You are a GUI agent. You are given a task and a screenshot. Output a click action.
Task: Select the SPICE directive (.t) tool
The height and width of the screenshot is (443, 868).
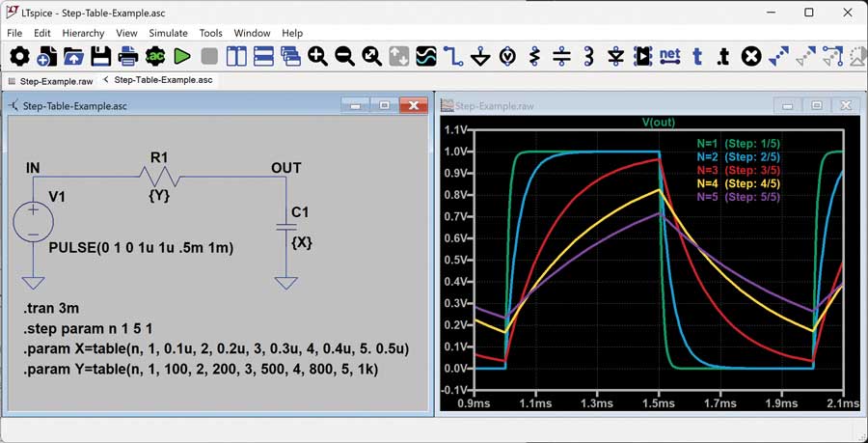coord(723,57)
